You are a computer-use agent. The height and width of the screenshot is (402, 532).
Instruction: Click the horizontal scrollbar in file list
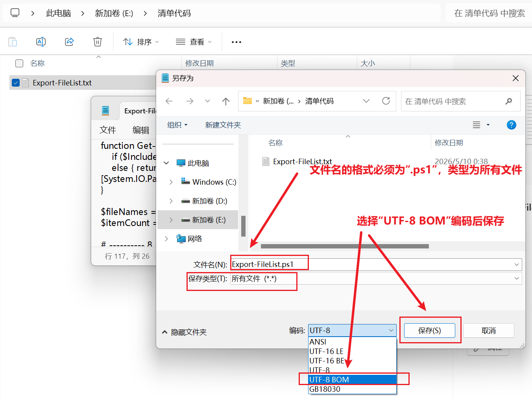[345, 246]
